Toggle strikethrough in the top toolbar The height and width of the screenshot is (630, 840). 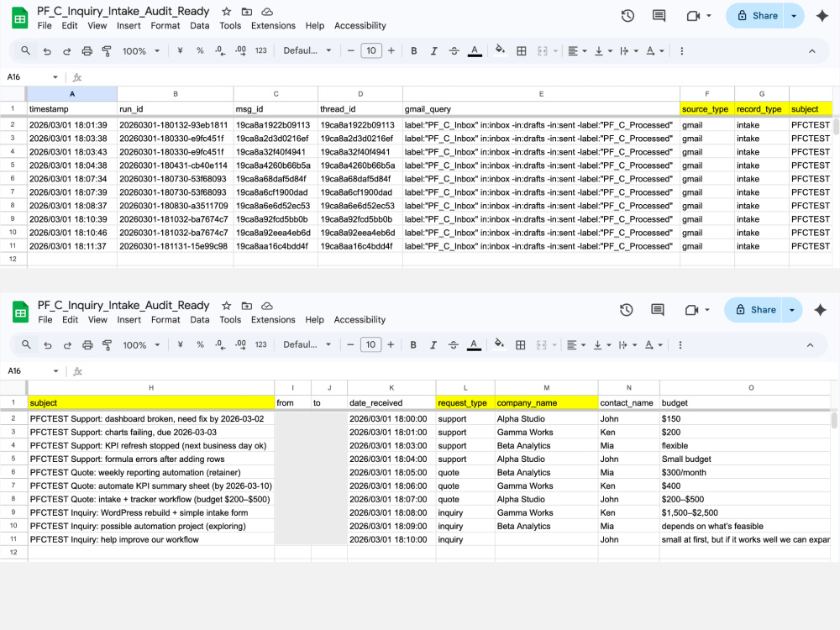pyautogui.click(x=454, y=51)
